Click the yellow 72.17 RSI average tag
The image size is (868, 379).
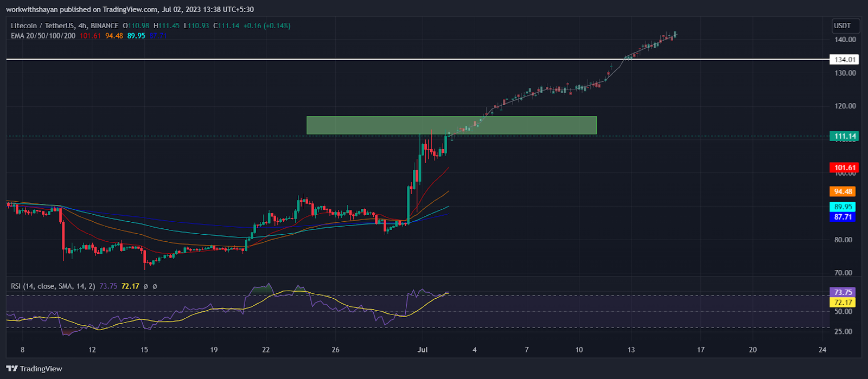(x=843, y=303)
